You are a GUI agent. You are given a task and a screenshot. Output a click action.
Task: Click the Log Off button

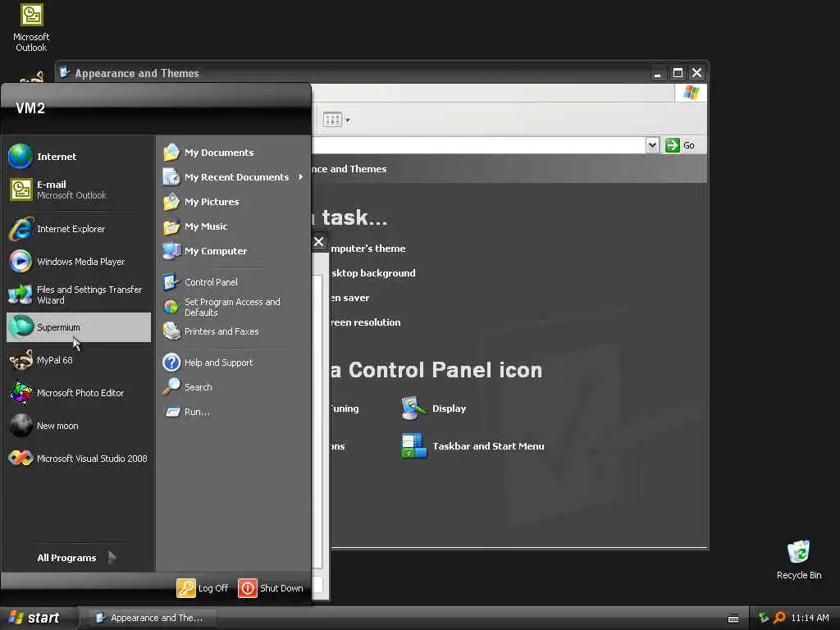(x=203, y=588)
